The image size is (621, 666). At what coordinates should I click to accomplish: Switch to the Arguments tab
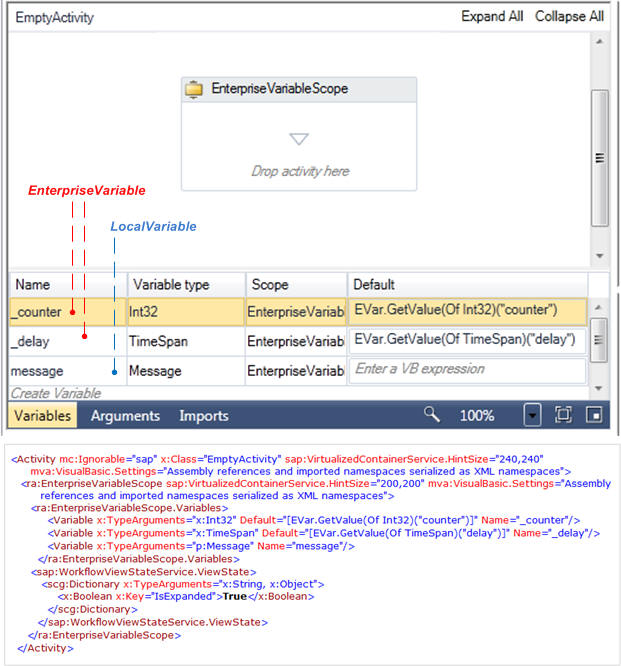[x=125, y=416]
